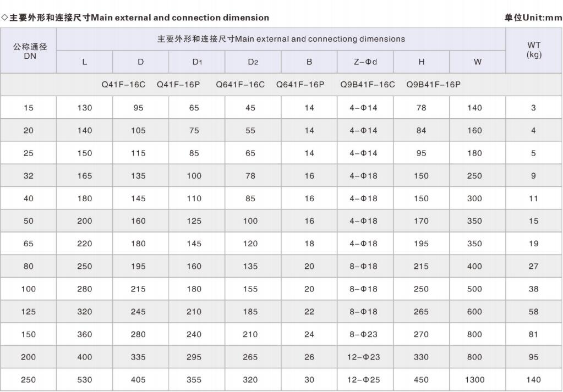This screenshot has height=392, width=563.
Task: Click the 12-Φ25 bolt hole cell
Action: click(364, 380)
